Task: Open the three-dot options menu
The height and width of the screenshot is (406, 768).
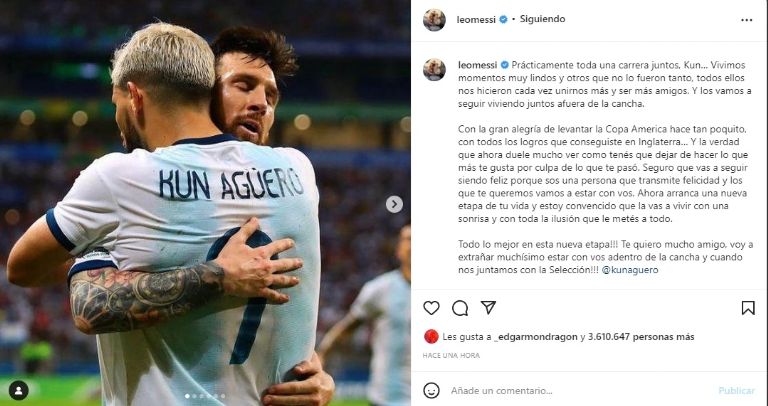Action: pos(746,20)
